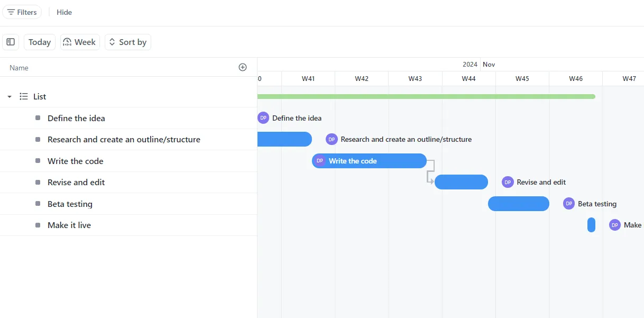
Task: Click DP avatar next to Research outline label
Action: click(332, 139)
